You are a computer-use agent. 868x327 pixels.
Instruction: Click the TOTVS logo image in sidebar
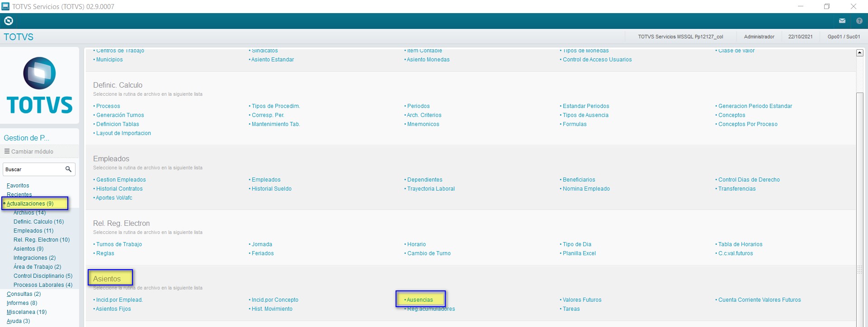click(x=40, y=85)
